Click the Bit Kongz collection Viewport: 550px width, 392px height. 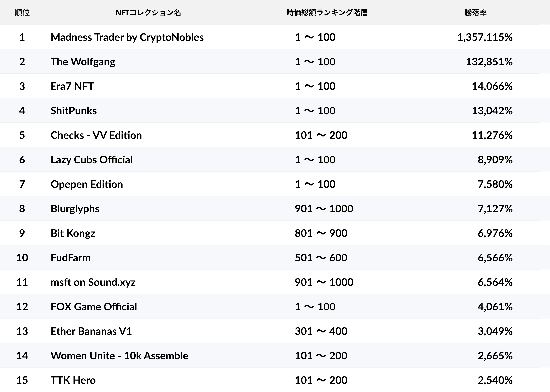coord(73,233)
